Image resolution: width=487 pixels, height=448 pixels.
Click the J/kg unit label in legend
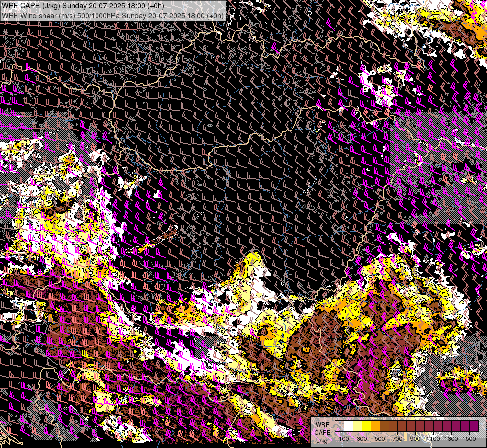(322, 441)
